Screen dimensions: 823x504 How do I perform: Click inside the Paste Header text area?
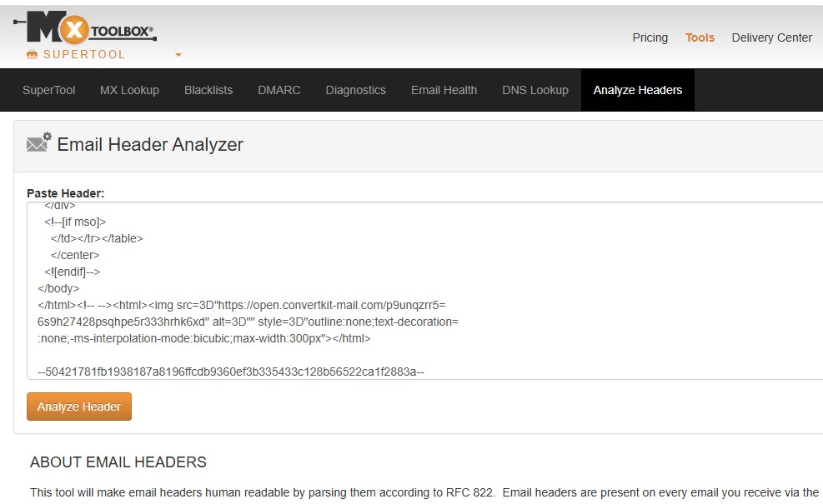[x=425, y=291]
